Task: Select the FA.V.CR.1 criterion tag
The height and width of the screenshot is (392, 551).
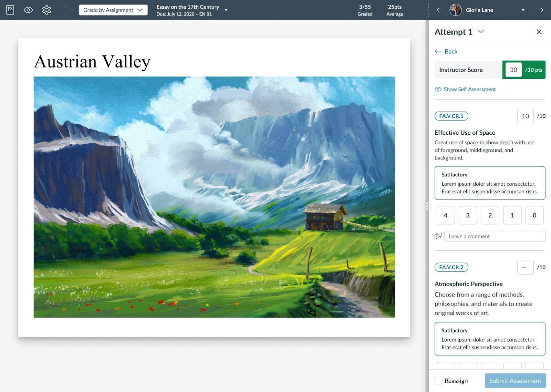Action: click(451, 116)
